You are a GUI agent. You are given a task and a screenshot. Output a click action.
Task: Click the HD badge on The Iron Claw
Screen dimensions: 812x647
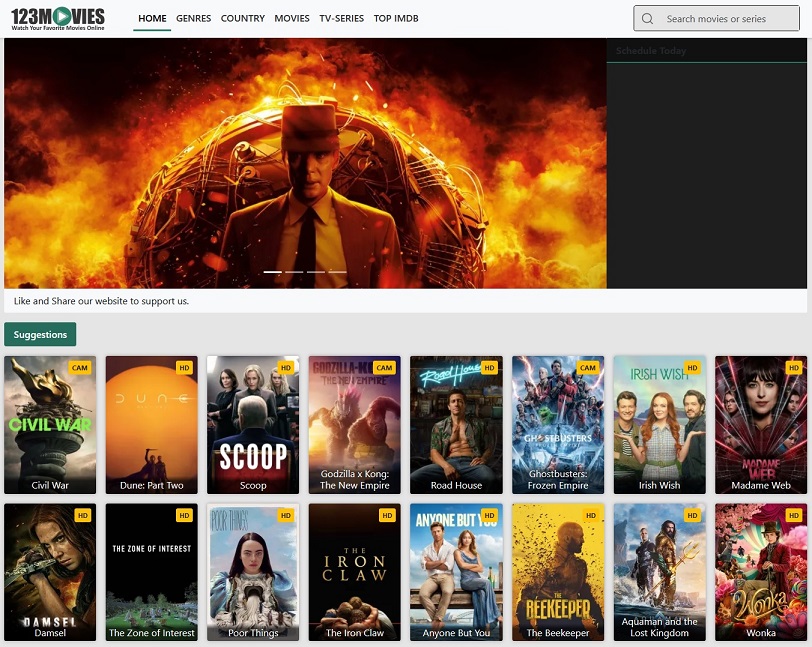pos(387,515)
